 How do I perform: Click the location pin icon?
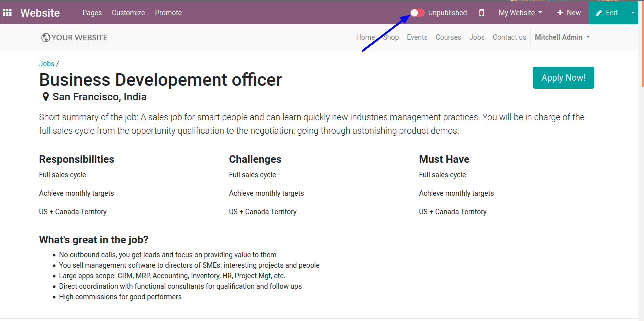coord(46,97)
